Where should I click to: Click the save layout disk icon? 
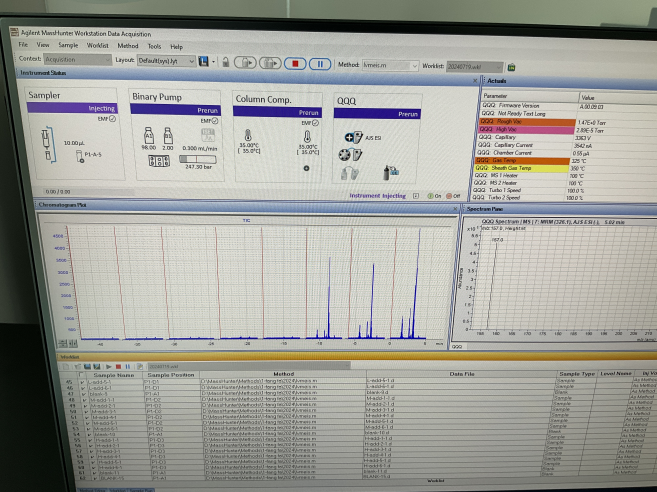[x=204, y=62]
